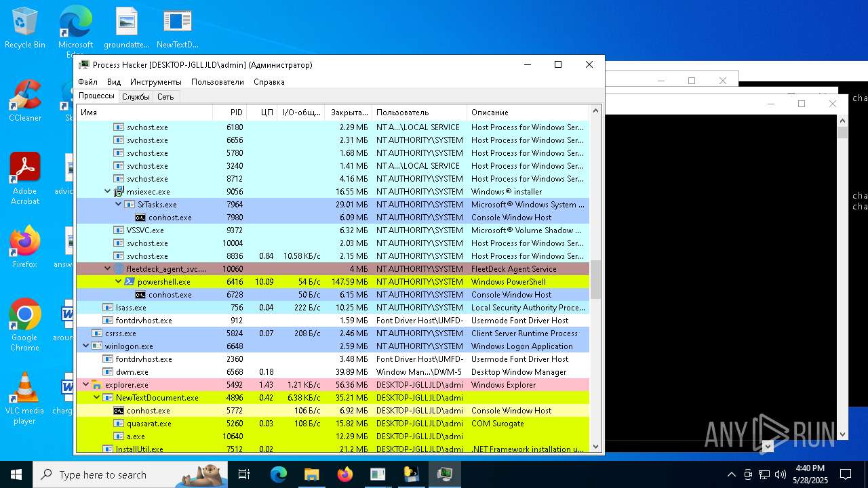The image size is (868, 488).
Task: Click the powershell.exe process icon
Action: tap(130, 282)
